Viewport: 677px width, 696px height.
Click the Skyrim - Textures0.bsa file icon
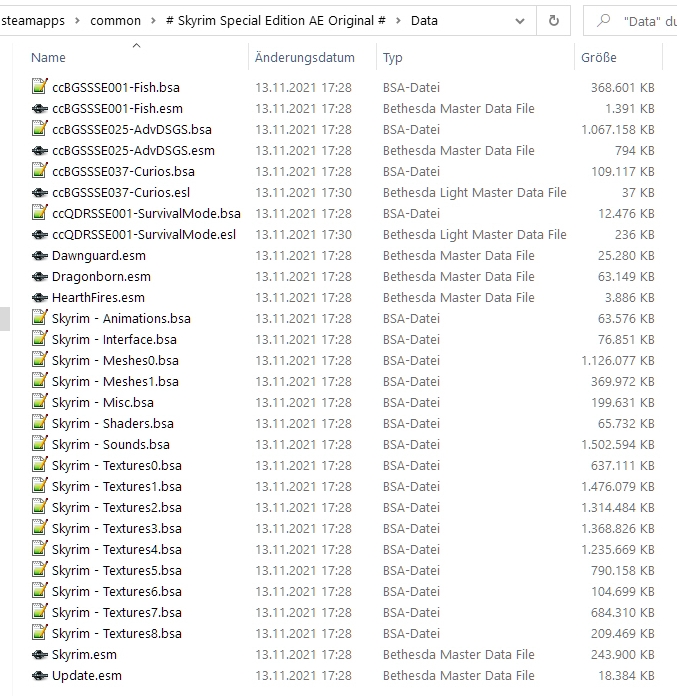(x=40, y=465)
